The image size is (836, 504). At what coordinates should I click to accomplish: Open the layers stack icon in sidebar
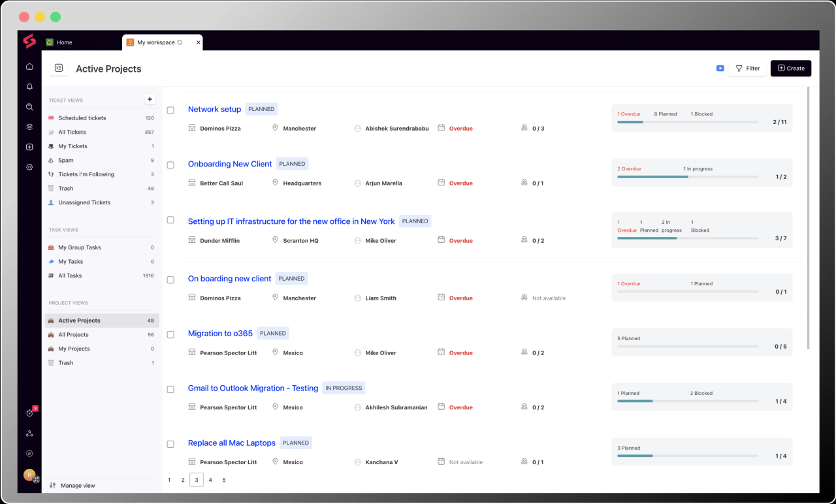pos(29,127)
